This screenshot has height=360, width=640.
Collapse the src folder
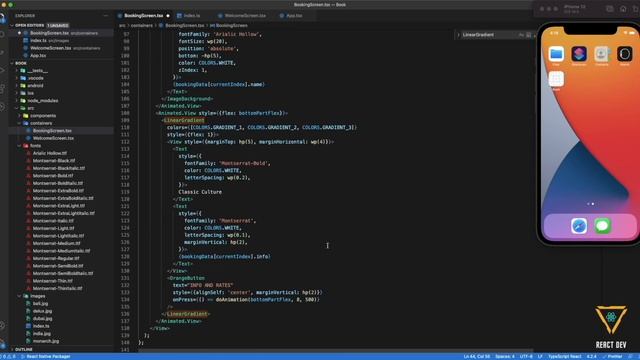pos(17,108)
